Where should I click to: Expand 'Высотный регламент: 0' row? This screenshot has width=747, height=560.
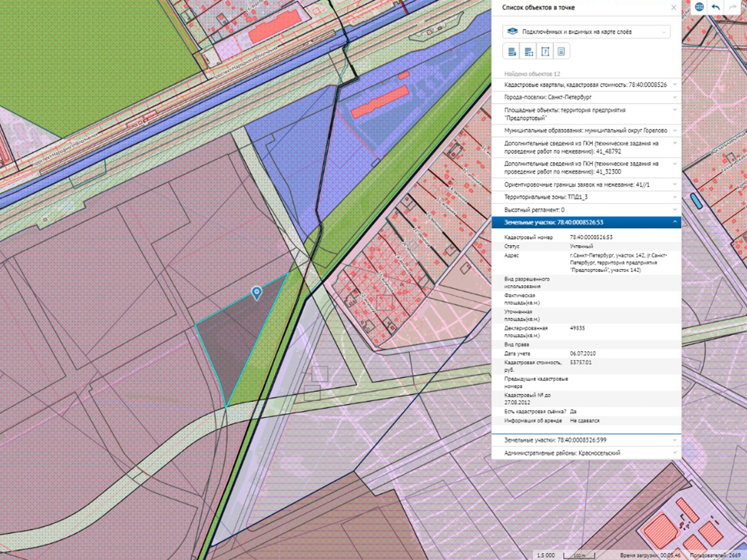[x=586, y=210]
